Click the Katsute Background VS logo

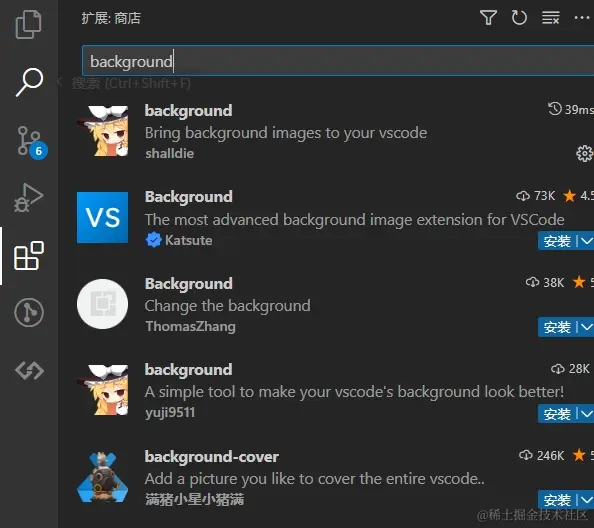pos(103,217)
